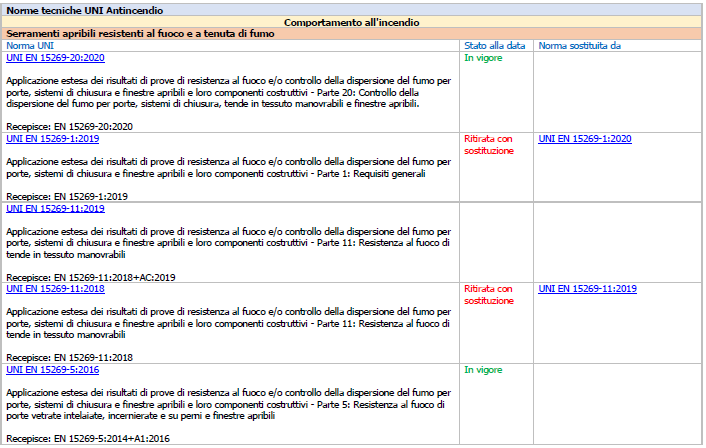Screen dimensions: 706x448
Task: Select the 'Stato alla data' column header
Action: 494,45
